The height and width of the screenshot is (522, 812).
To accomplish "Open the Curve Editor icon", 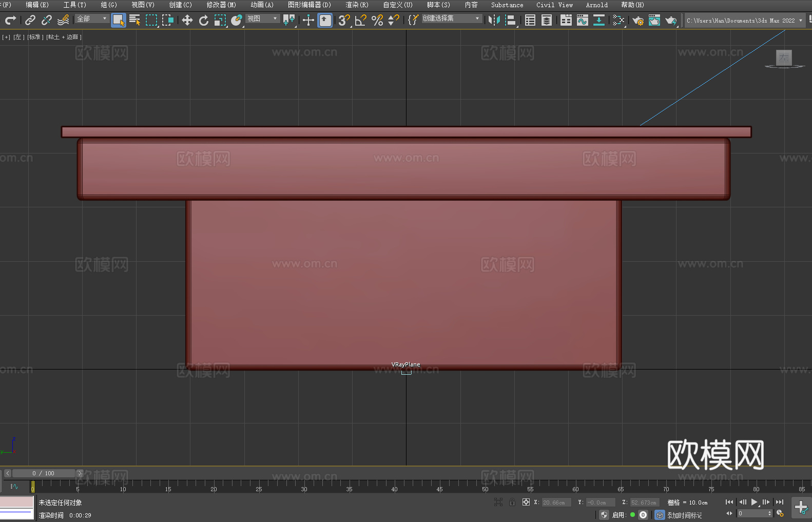I will tap(583, 20).
